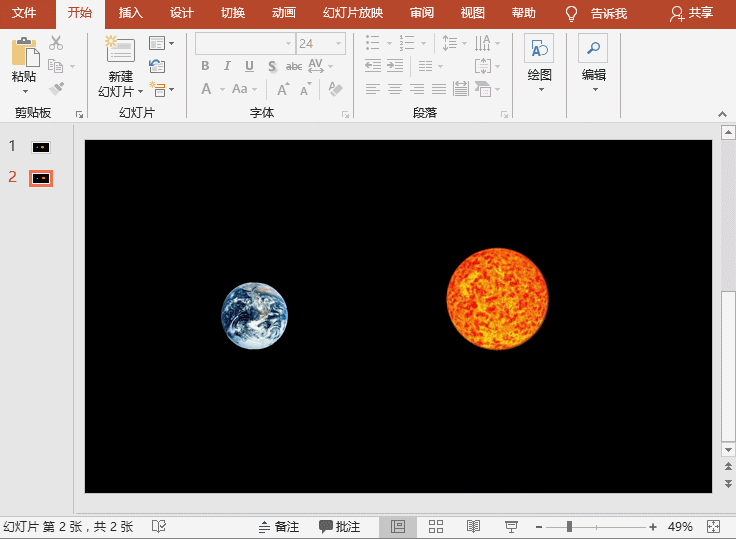Select the Format Painter brush icon

(x=56, y=88)
